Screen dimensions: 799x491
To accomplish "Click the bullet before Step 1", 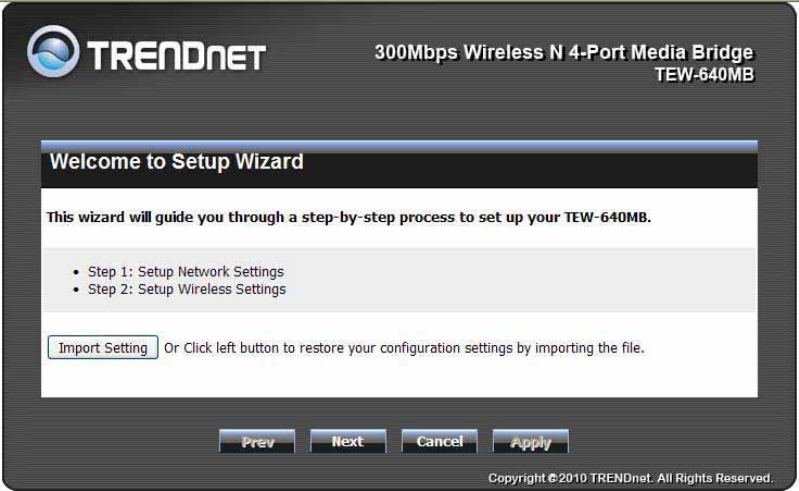I will [x=76, y=272].
